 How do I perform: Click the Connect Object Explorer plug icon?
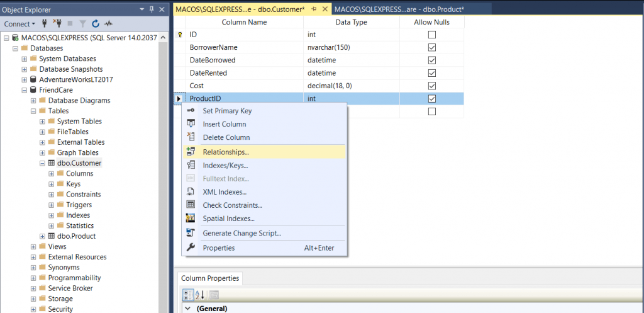45,23
